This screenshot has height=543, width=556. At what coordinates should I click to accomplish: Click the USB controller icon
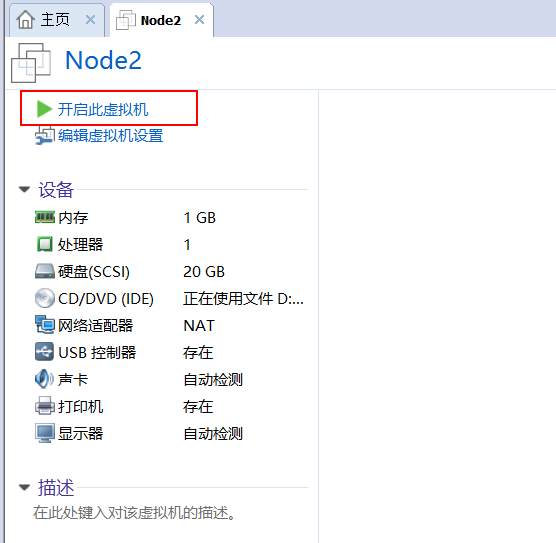[x=45, y=352]
